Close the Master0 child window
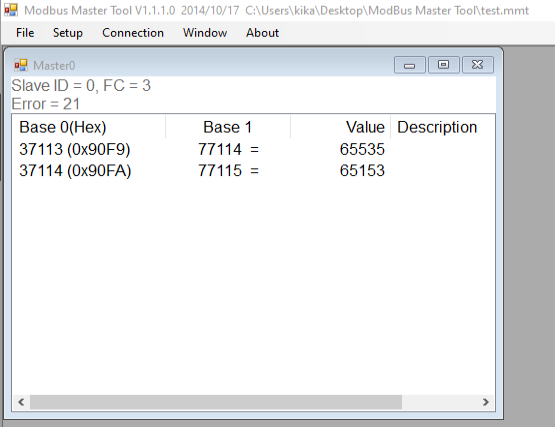Image resolution: width=555 pixels, height=427 pixels. pyautogui.click(x=477, y=65)
